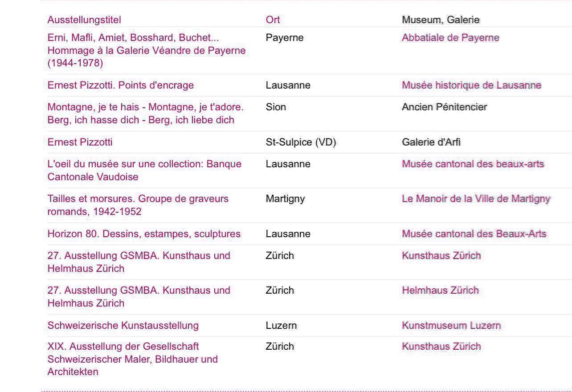Open Erni, Mafli, Amiet, Bosshard exhibition link
Viewport: 572px width, 392px height.
coord(147,50)
